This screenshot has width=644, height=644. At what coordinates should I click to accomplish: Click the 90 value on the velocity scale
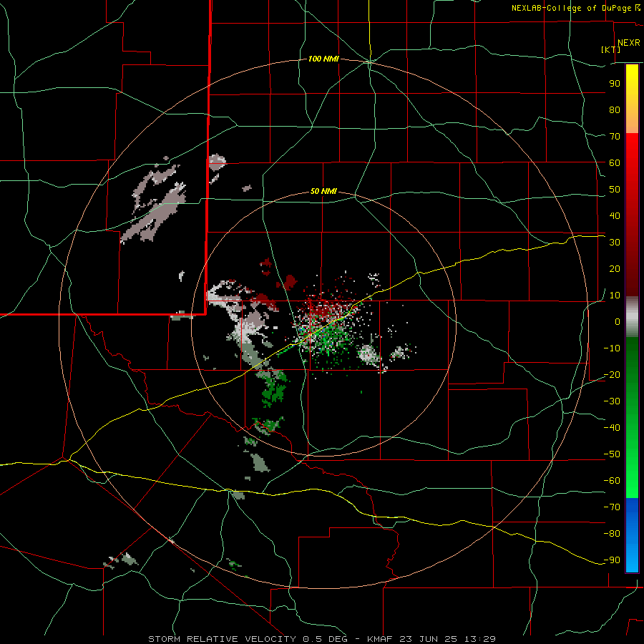point(615,84)
